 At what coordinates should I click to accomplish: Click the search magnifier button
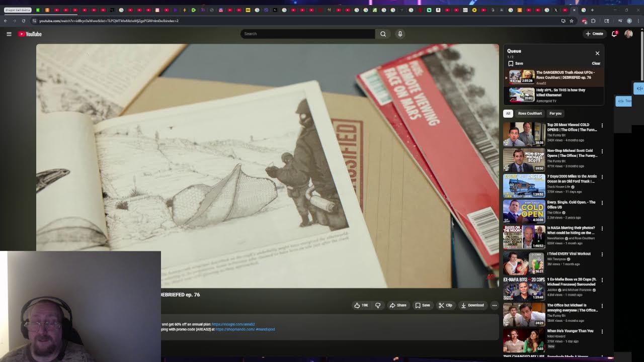383,34
